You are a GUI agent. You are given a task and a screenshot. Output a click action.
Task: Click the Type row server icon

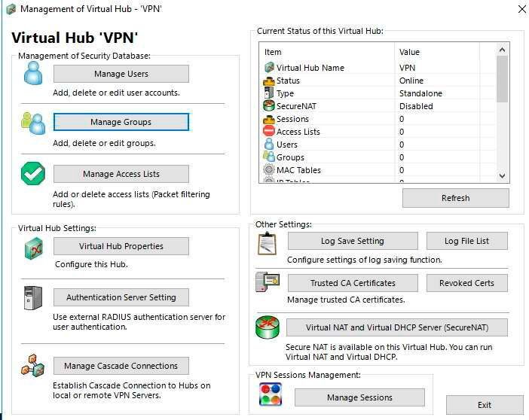click(269, 93)
